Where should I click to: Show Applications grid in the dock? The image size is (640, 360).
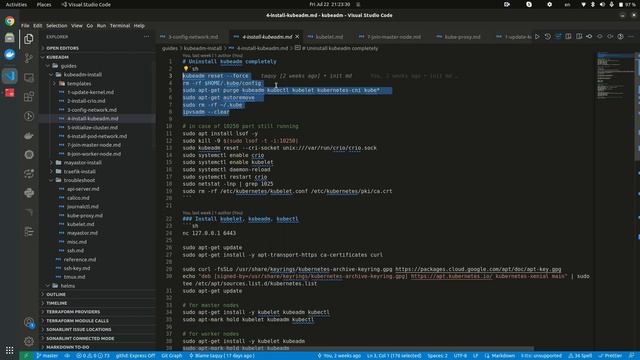coord(9,350)
